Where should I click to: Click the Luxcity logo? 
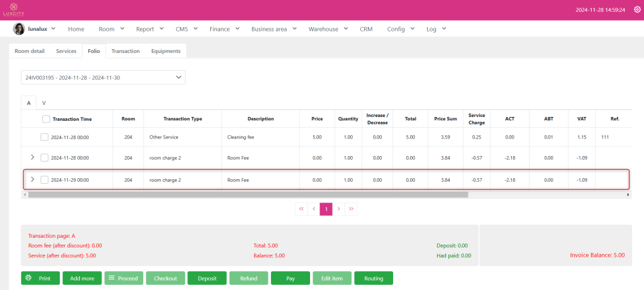tap(13, 9)
